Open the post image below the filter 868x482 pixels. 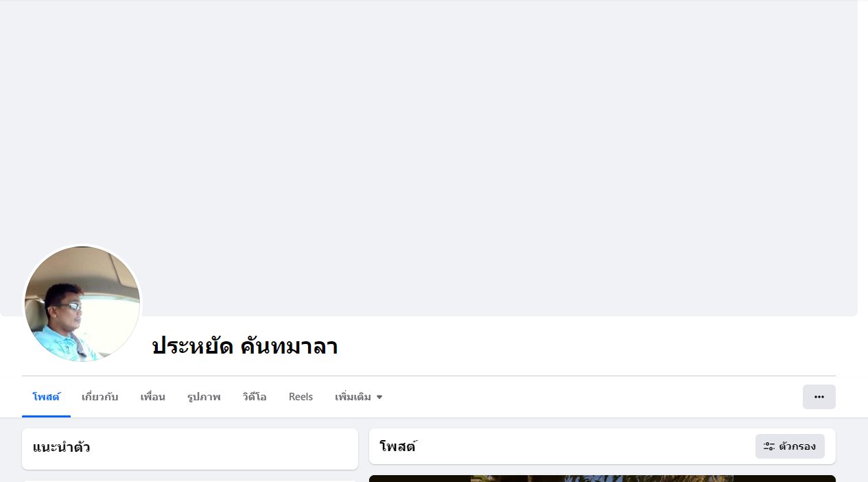602,479
